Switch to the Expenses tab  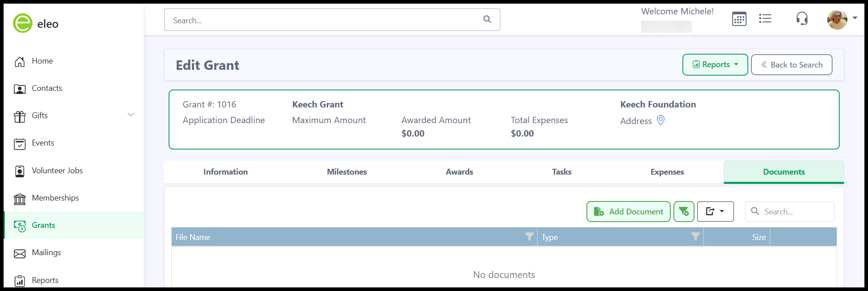pos(667,172)
